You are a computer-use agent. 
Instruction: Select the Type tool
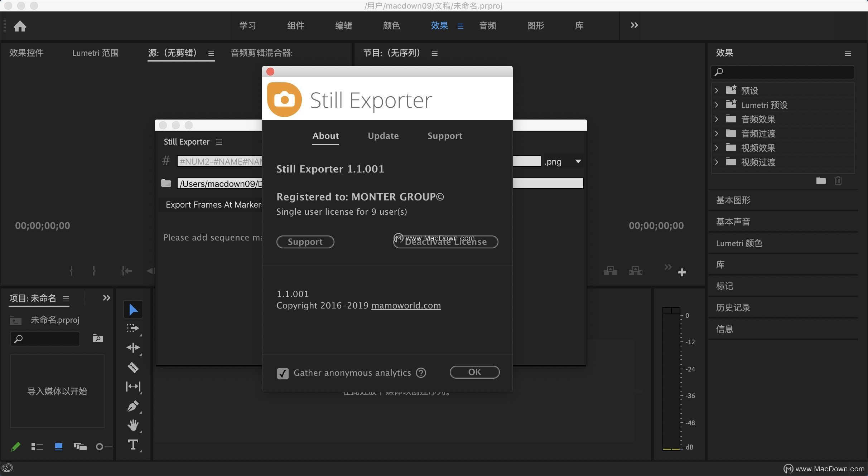[x=133, y=445]
